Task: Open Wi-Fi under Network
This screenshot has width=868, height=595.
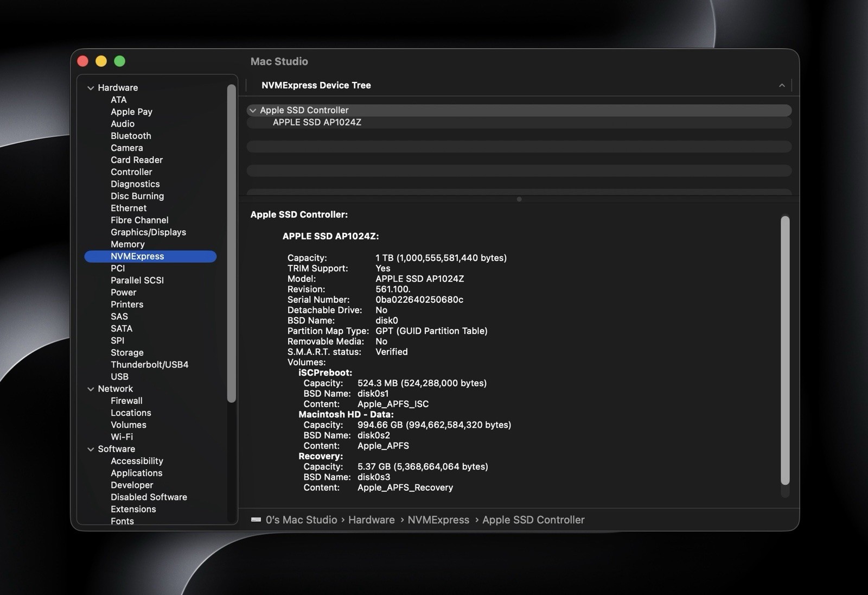Action: [x=122, y=437]
